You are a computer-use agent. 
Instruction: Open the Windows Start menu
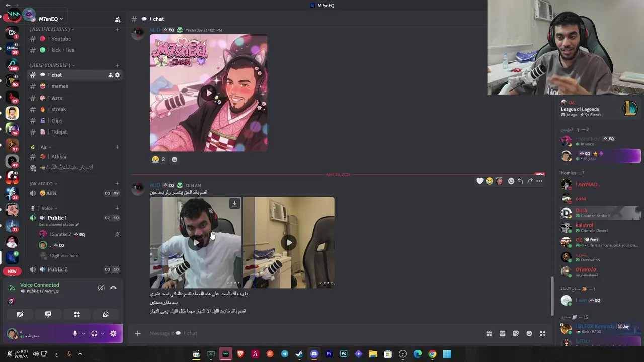(x=447, y=354)
